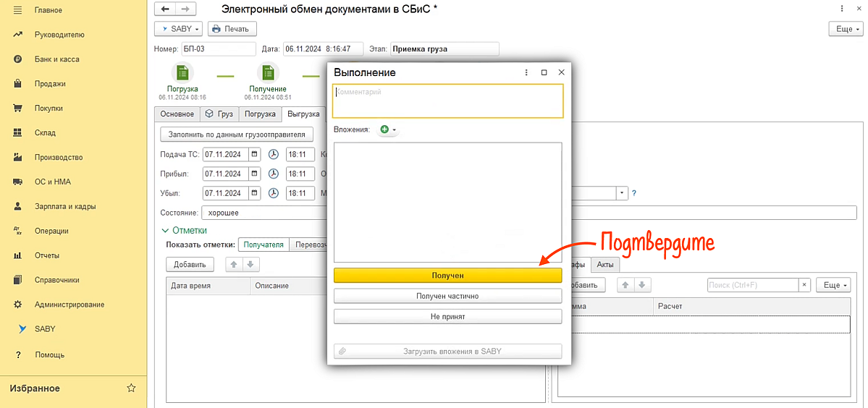Screen dimensions: 868x408
Task: Click the Получение document stage icon
Action: 268,73
